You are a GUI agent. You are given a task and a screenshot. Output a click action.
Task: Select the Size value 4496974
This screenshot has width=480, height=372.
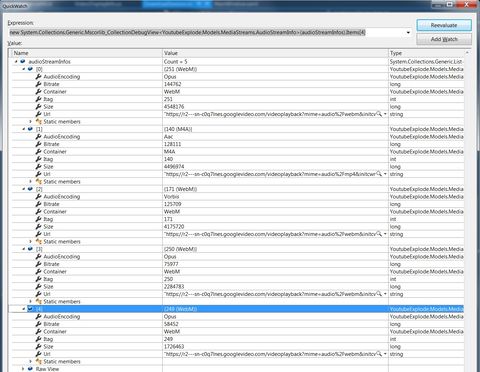point(174,167)
